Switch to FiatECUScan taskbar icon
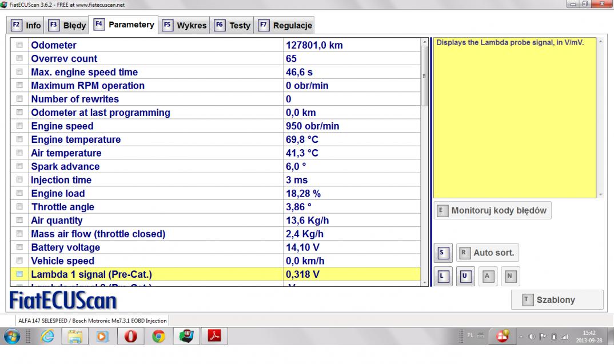 (186, 336)
